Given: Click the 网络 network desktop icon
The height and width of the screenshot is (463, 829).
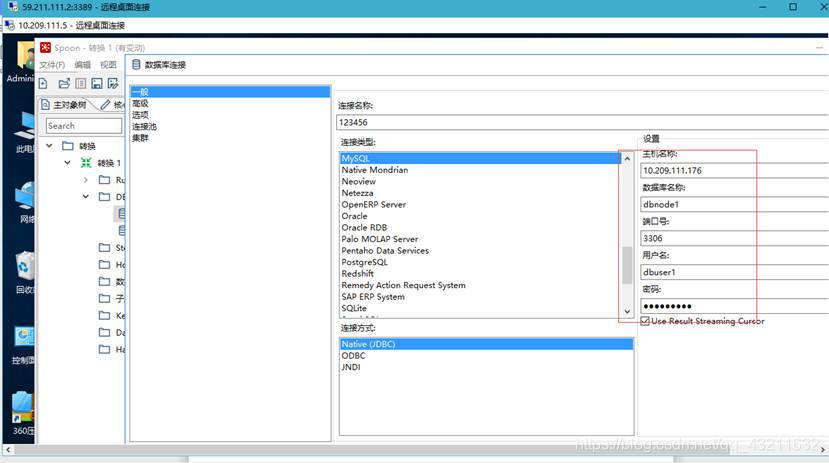Looking at the screenshot, I should click(x=25, y=195).
